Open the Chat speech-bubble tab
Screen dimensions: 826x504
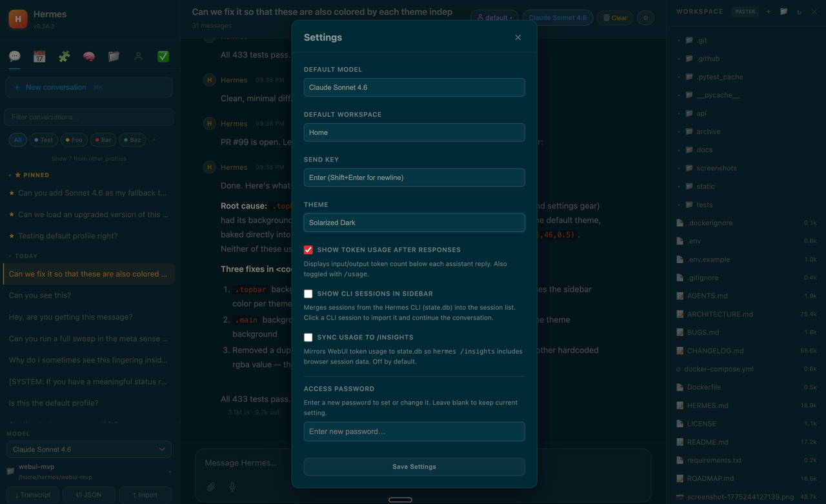pyautogui.click(x=15, y=56)
